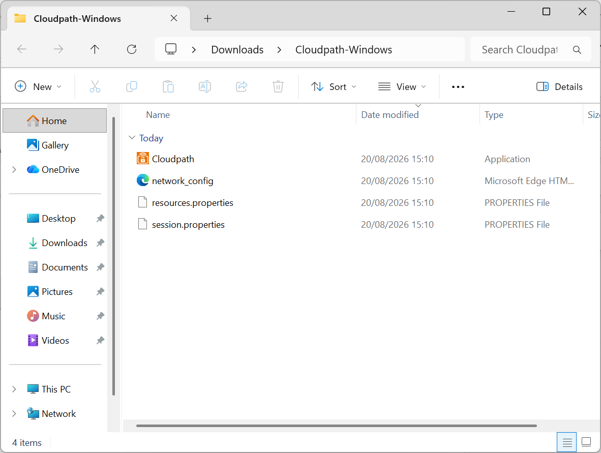The width and height of the screenshot is (601, 453).
Task: Go forward using the forward arrow
Action: click(58, 49)
